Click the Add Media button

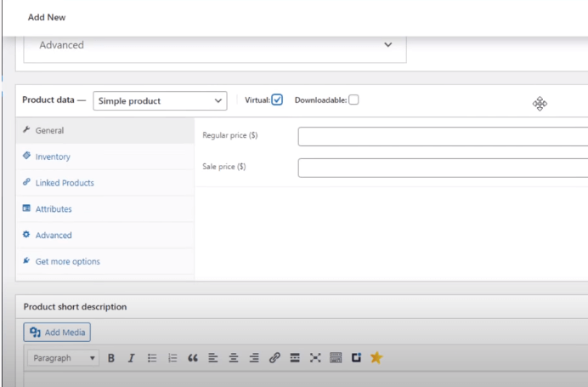click(x=57, y=333)
